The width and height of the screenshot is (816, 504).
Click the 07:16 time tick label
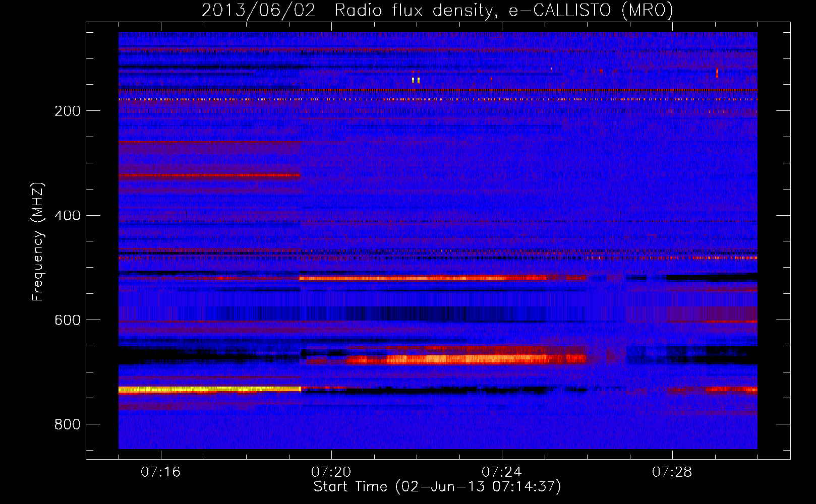click(160, 472)
